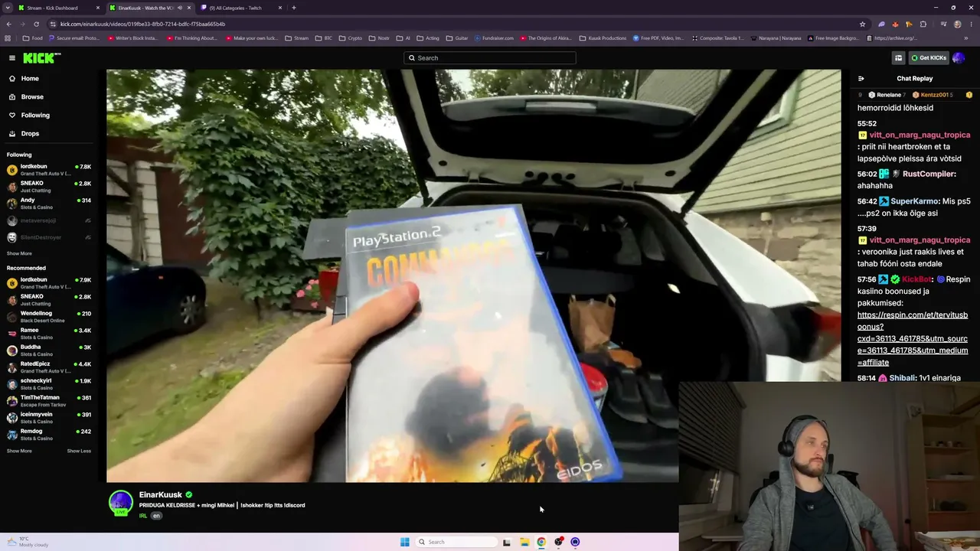
Task: Open the Chrome apps grid icon
Action: pyautogui.click(x=8, y=38)
